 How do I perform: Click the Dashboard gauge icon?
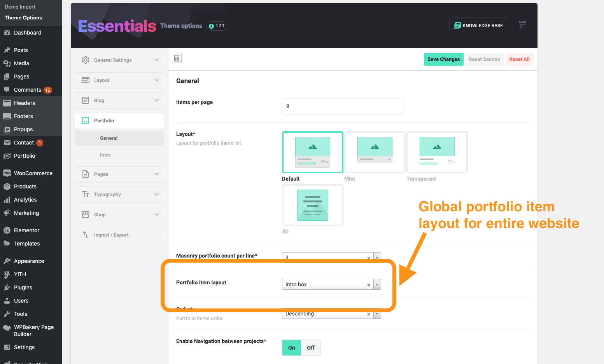[x=7, y=33]
